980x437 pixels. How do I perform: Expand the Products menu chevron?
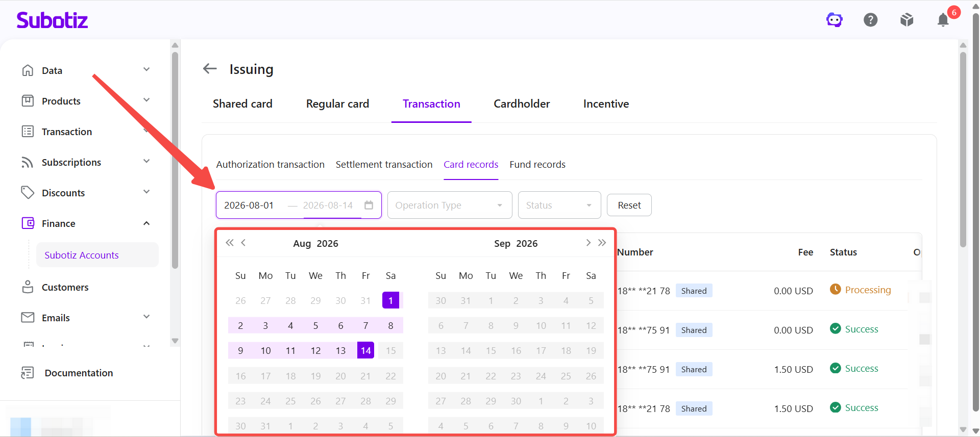(x=146, y=100)
